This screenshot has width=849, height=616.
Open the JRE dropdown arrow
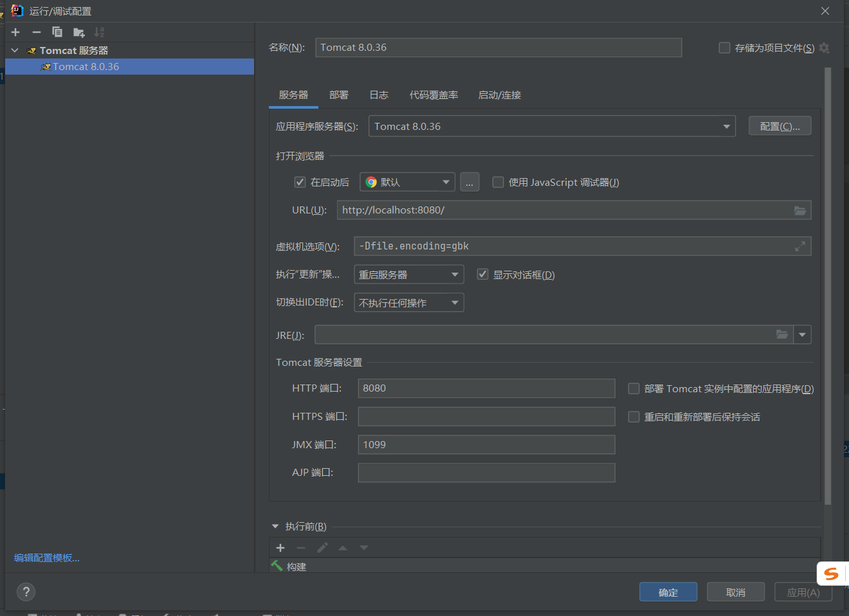pos(803,334)
